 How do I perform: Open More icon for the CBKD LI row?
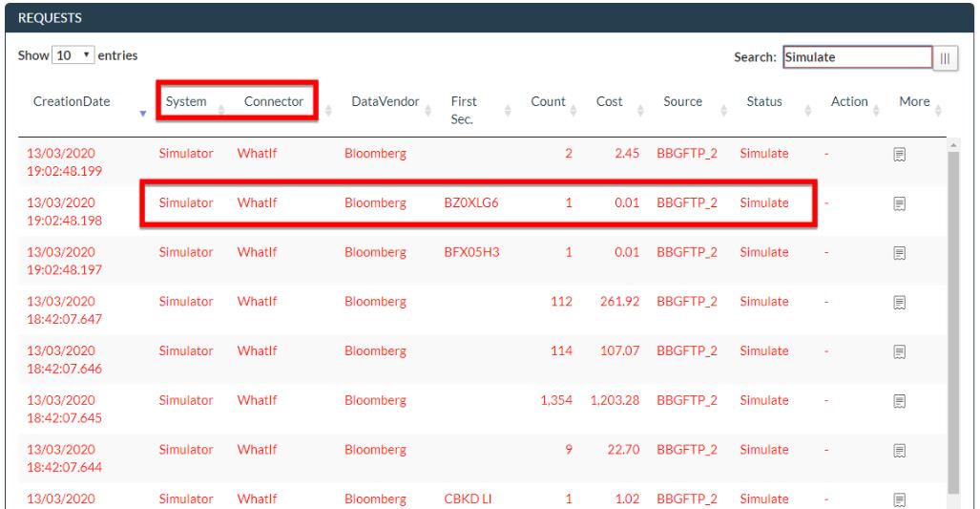click(x=899, y=498)
